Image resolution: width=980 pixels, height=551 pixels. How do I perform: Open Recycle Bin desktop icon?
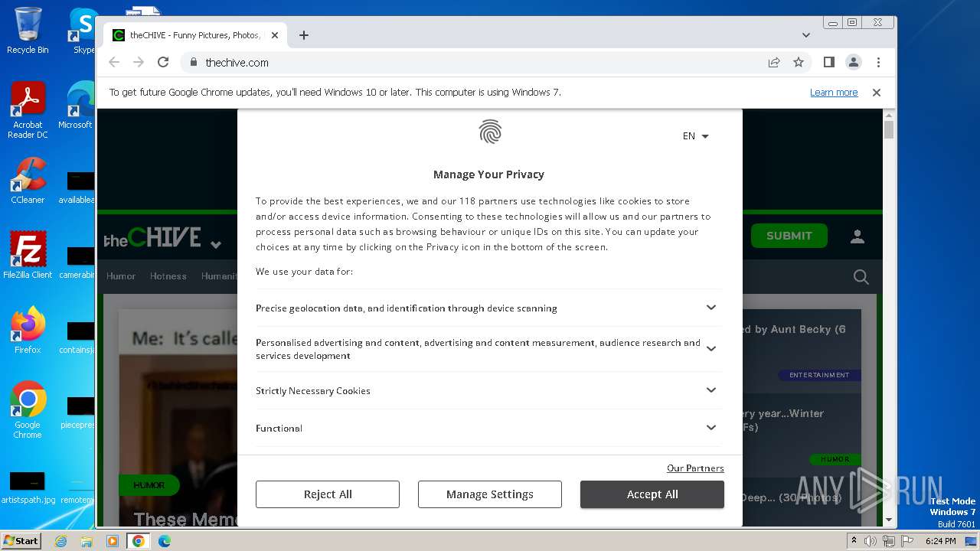click(28, 31)
